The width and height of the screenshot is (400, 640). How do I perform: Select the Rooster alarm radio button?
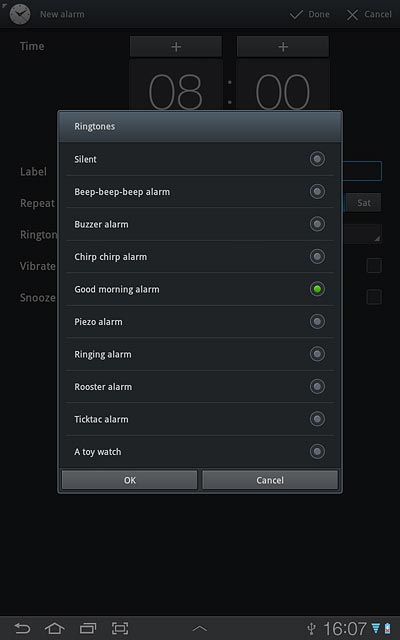(317, 387)
